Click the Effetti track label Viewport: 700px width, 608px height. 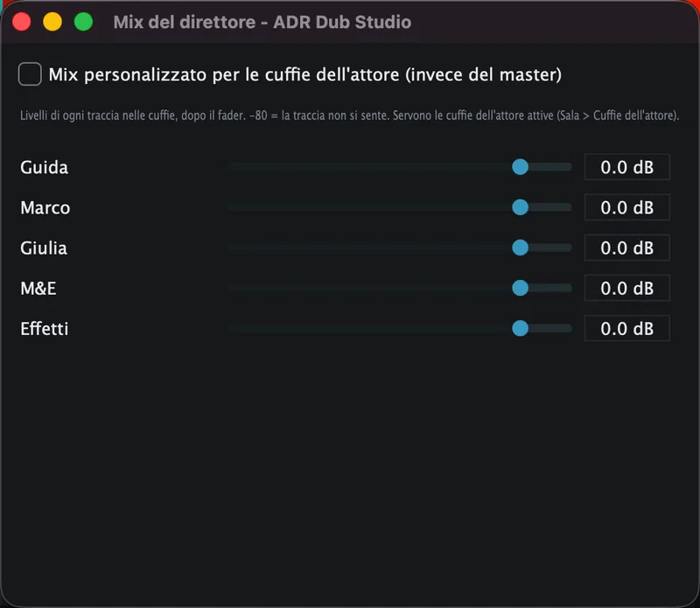[45, 329]
